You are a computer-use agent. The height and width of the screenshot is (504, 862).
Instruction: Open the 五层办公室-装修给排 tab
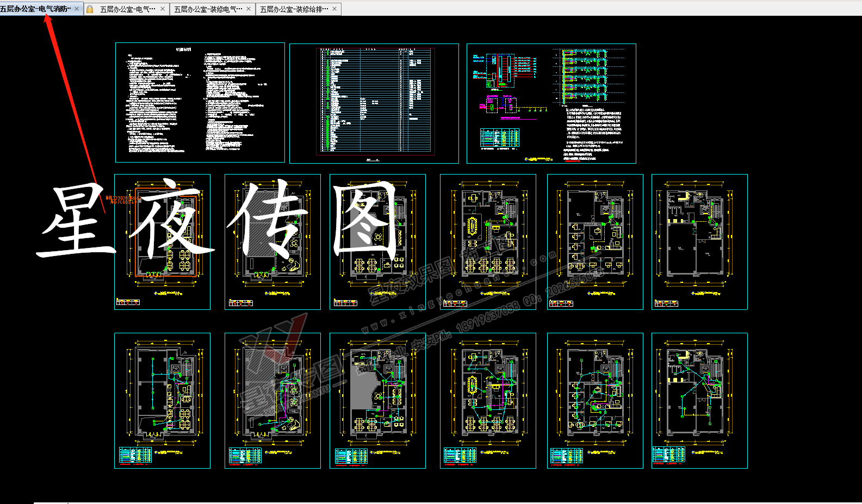point(294,9)
